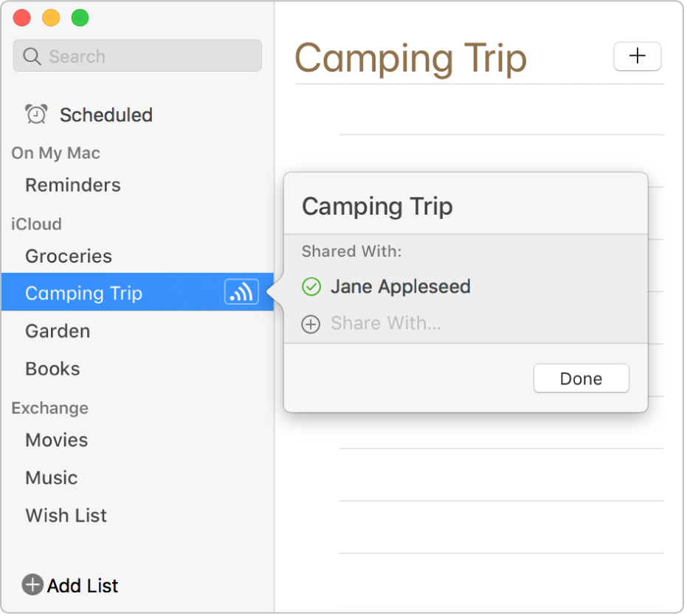Viewport: 687px width, 616px height.
Task: Click the Add reminder plus button
Action: (637, 56)
